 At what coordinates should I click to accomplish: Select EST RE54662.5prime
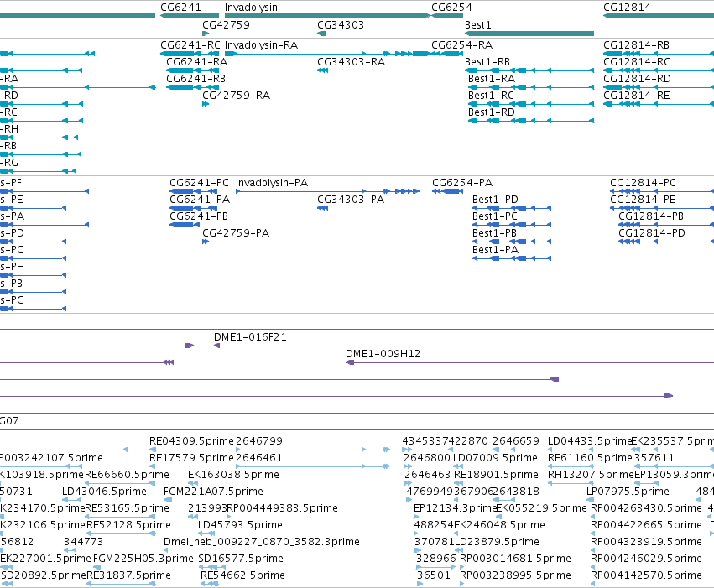pyautogui.click(x=242, y=575)
